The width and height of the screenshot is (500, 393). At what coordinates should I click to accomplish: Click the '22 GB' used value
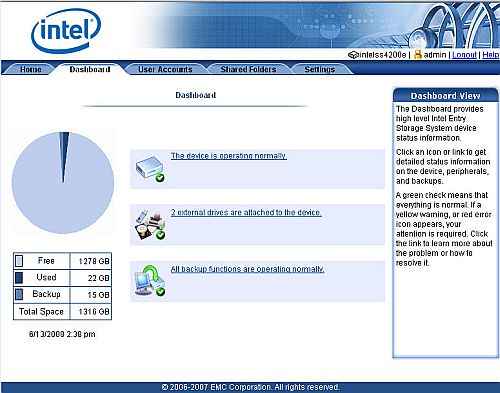tap(99, 278)
